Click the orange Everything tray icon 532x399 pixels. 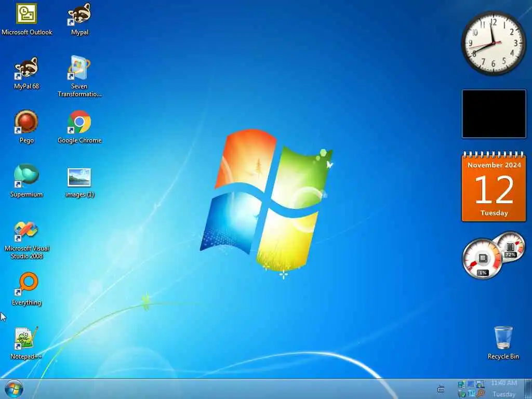click(481, 394)
